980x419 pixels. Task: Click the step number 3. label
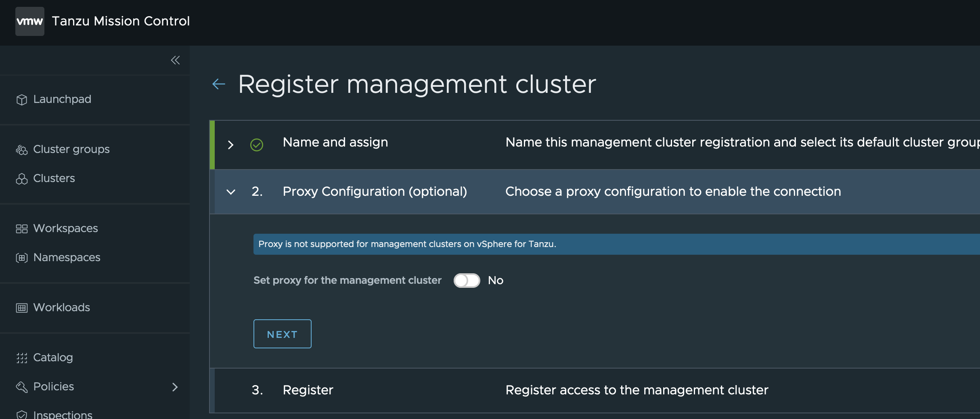pyautogui.click(x=257, y=390)
